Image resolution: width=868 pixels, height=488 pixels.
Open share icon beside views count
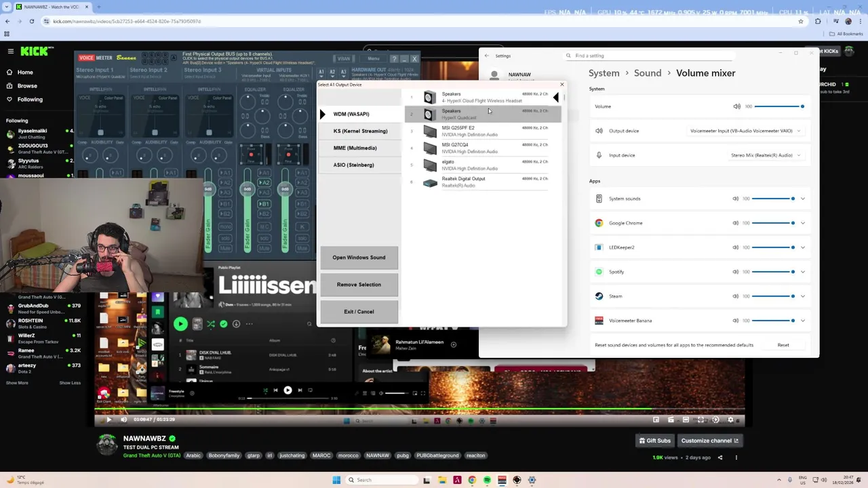[x=720, y=457]
